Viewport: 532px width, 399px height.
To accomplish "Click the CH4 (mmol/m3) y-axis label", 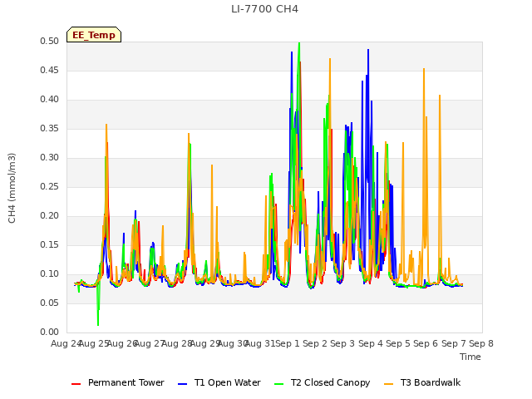I will click(x=12, y=188).
